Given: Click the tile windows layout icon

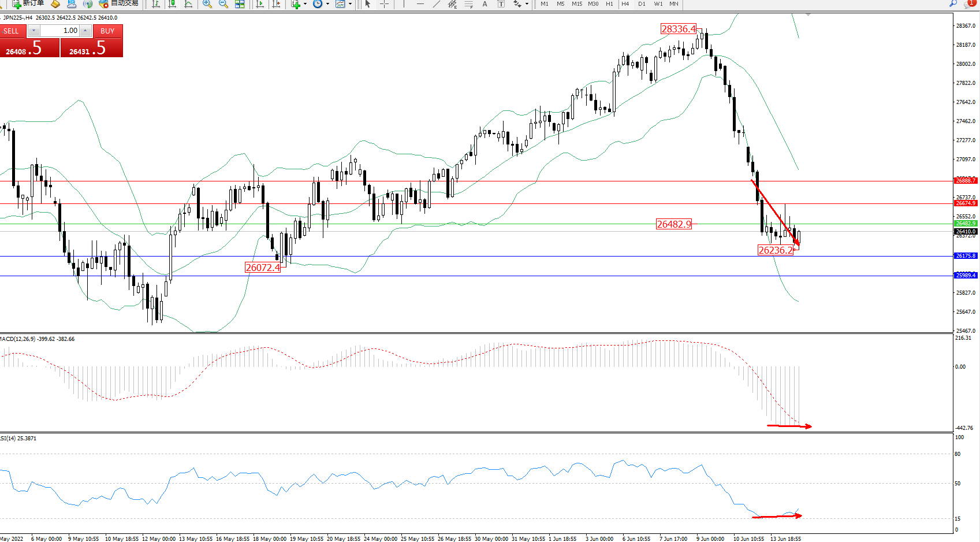Looking at the screenshot, I should point(240,4).
